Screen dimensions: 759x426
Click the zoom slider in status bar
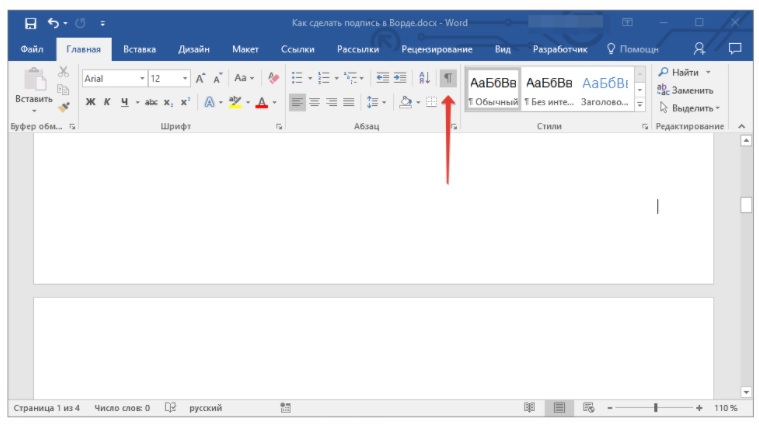(x=656, y=408)
